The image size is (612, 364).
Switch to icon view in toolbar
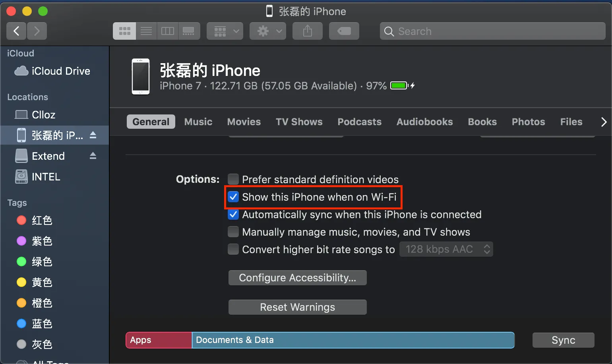tap(124, 31)
